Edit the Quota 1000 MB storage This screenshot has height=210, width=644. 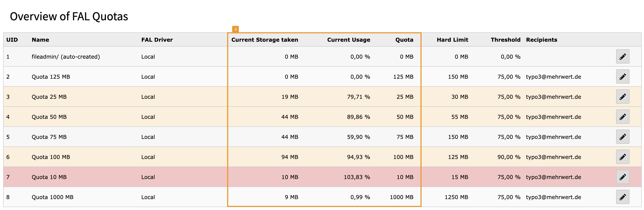(x=623, y=197)
